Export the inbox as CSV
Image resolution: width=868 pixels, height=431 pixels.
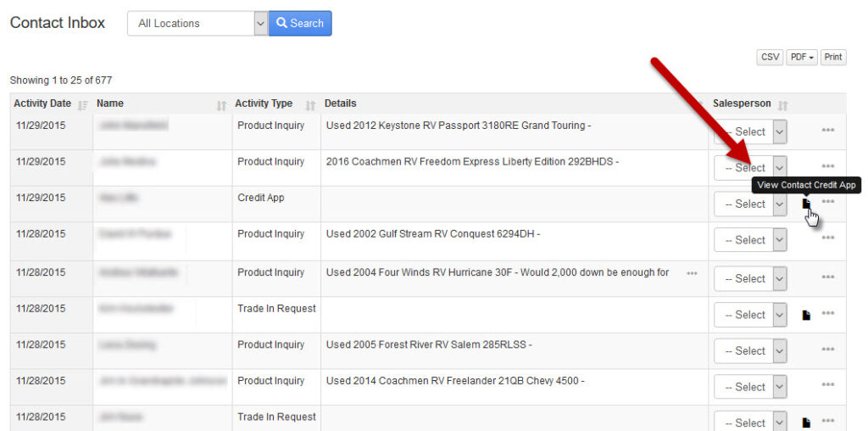[770, 57]
